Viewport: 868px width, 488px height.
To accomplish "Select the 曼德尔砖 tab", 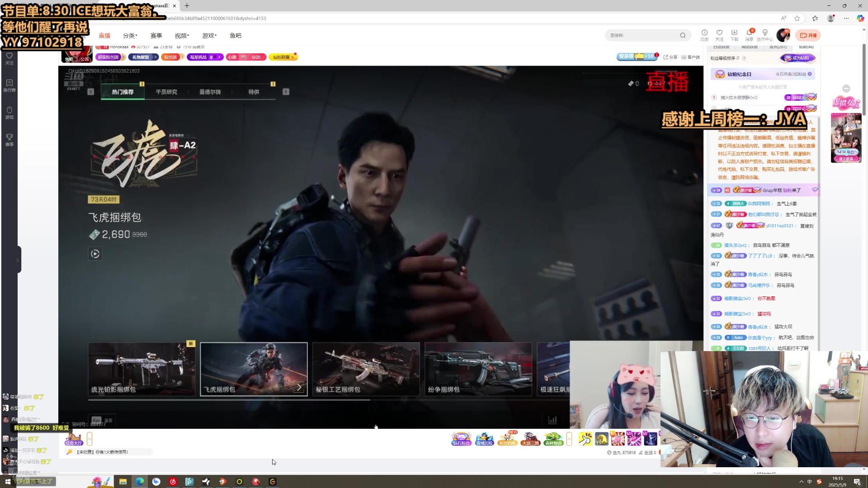I will [210, 92].
